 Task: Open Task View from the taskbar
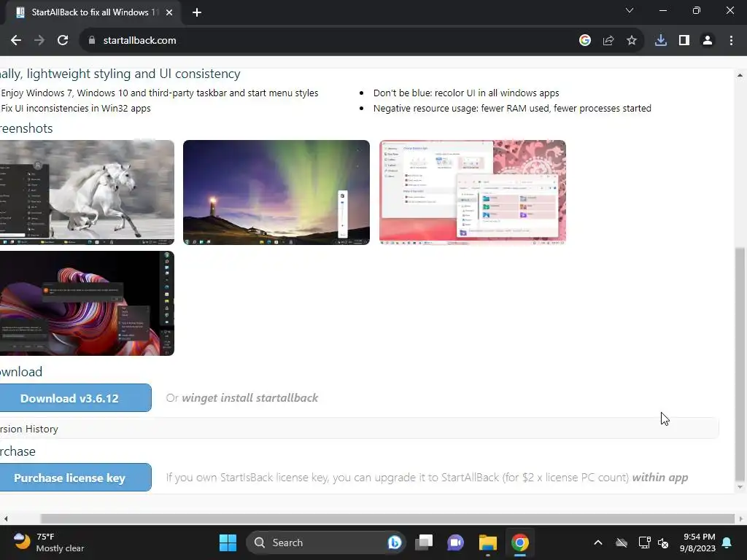(424, 542)
